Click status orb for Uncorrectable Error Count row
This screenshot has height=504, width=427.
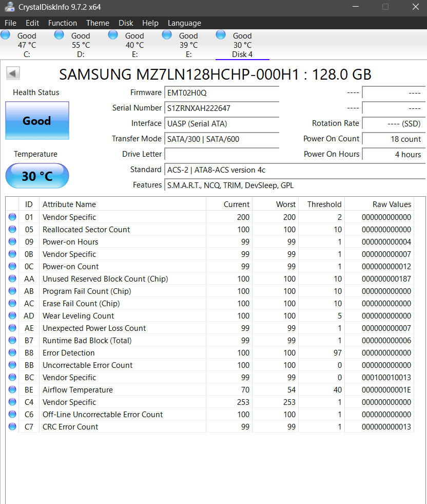click(x=12, y=365)
